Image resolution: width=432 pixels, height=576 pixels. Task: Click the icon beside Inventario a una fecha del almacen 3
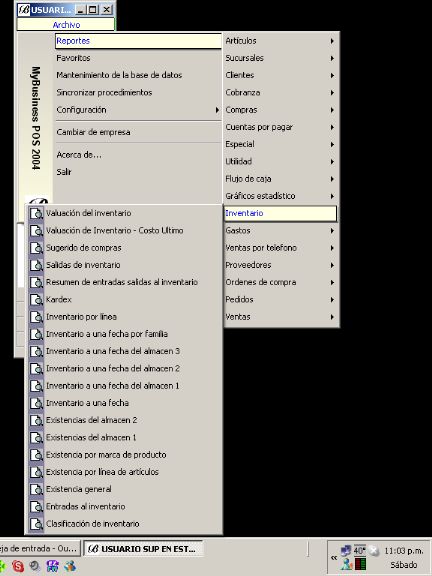click(36, 352)
